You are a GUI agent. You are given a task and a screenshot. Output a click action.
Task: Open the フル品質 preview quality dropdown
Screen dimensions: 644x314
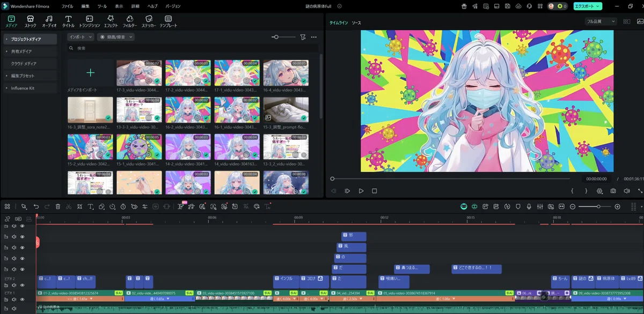(600, 21)
